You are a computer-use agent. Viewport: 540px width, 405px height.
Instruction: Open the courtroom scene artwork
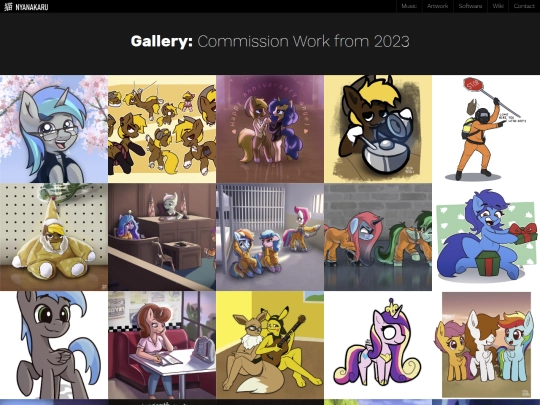162,237
